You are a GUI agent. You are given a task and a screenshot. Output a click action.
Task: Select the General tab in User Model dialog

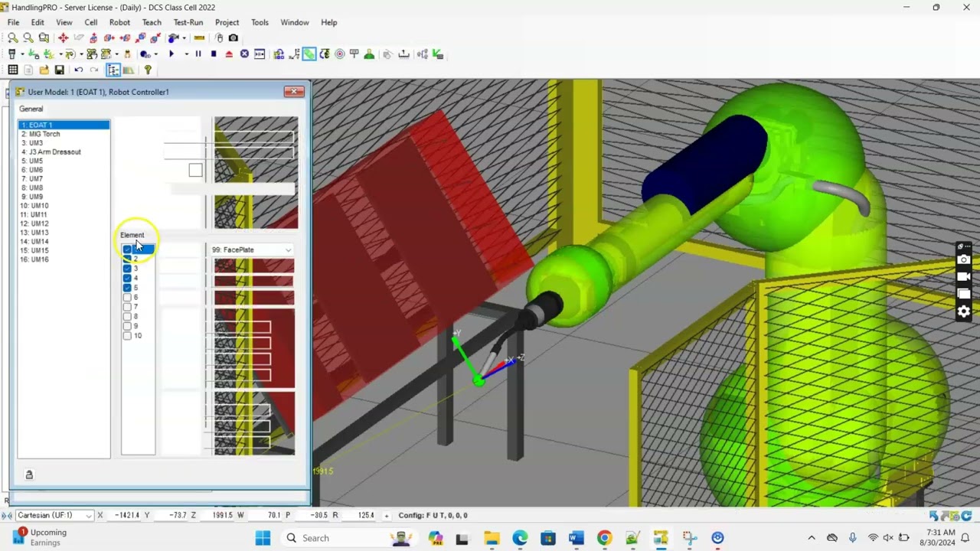[31, 109]
